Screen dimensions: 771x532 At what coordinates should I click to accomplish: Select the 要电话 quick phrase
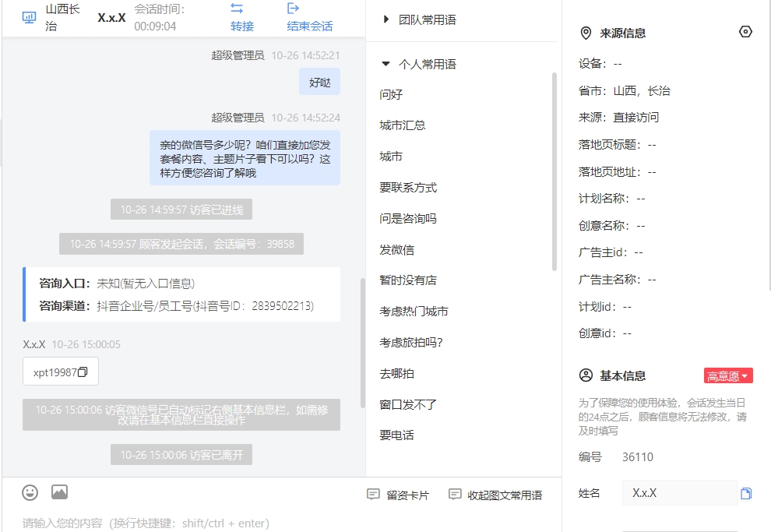(397, 435)
